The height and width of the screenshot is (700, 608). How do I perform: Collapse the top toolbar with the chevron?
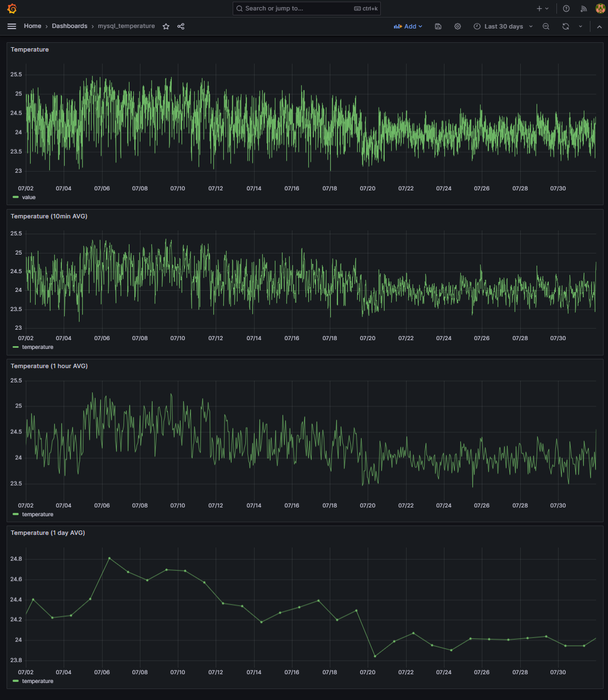coord(599,26)
